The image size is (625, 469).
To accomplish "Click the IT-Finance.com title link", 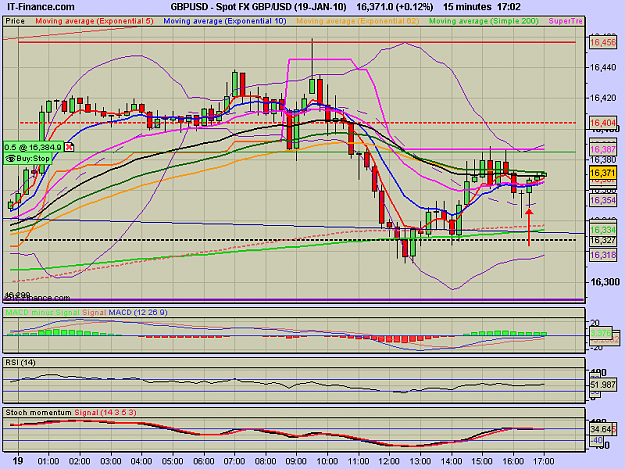I will [x=41, y=7].
